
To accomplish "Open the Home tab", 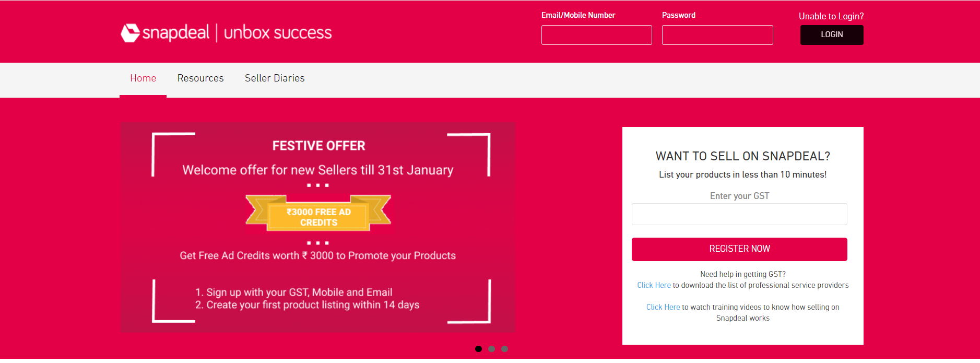I will pyautogui.click(x=143, y=78).
